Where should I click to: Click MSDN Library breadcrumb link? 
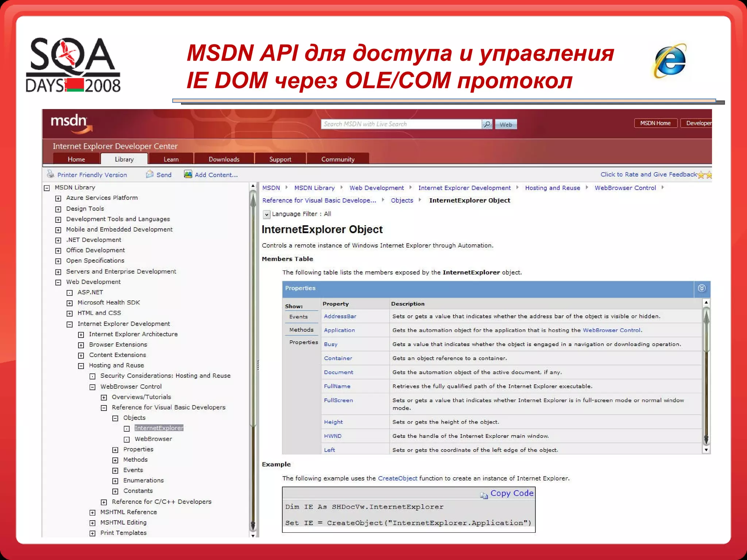(314, 188)
